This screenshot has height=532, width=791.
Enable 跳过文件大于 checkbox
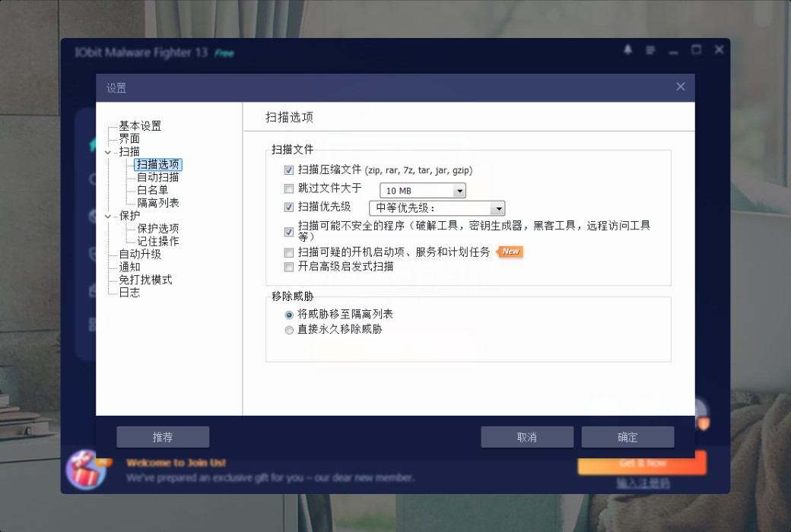pyautogui.click(x=288, y=190)
